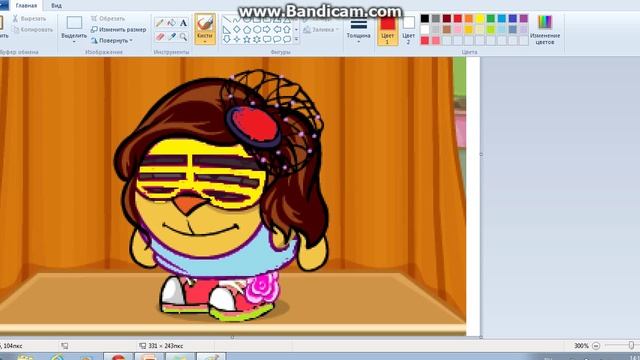Open the Кисти brushes dropdown arrow
The image size is (640, 360).
(205, 41)
